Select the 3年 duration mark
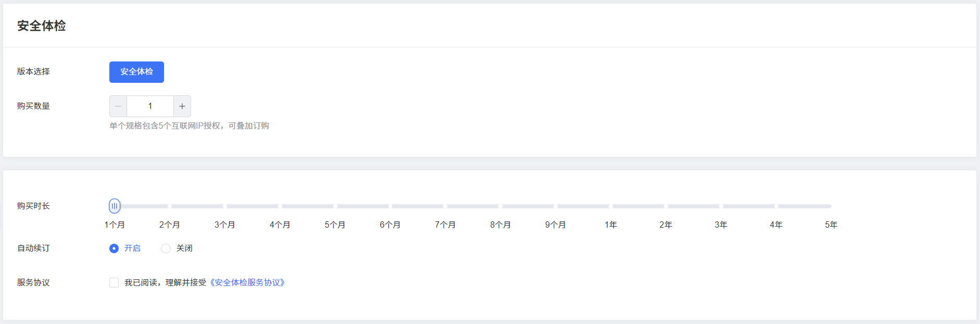The height and width of the screenshot is (324, 980). [x=721, y=225]
